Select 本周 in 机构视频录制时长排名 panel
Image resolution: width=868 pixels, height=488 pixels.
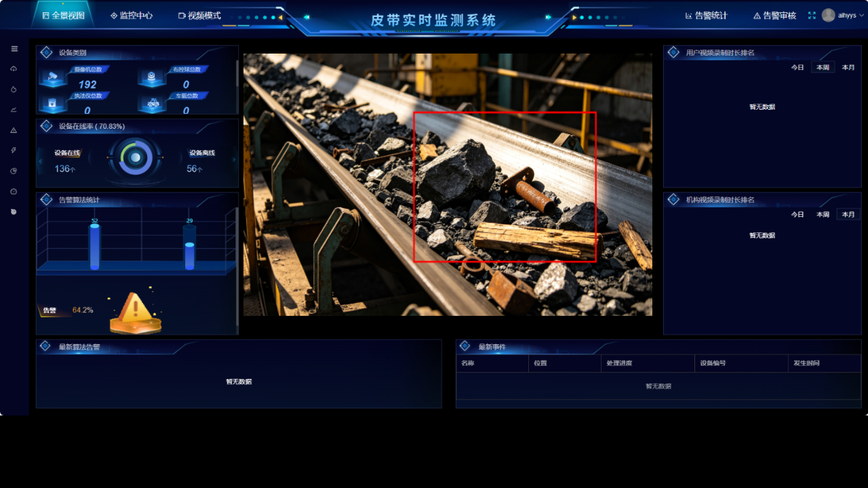point(823,214)
